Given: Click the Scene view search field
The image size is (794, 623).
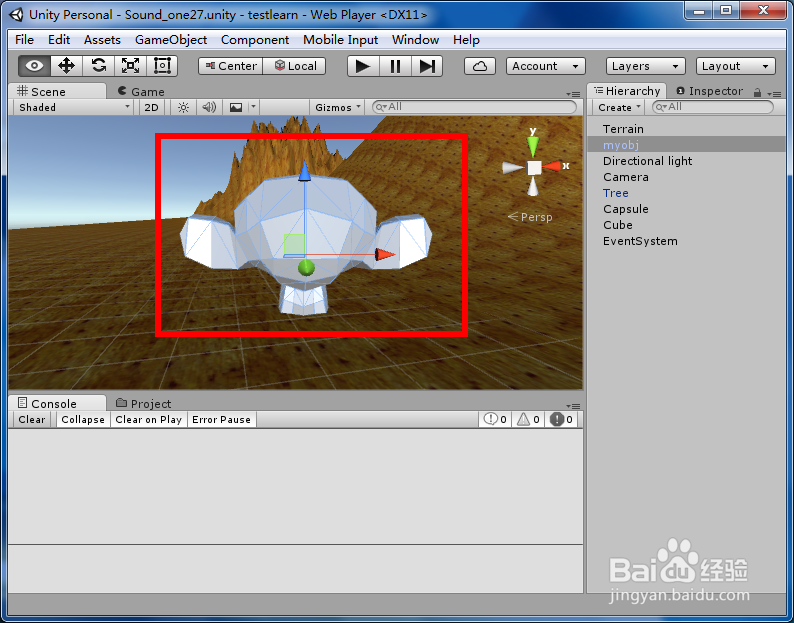Looking at the screenshot, I should point(474,107).
